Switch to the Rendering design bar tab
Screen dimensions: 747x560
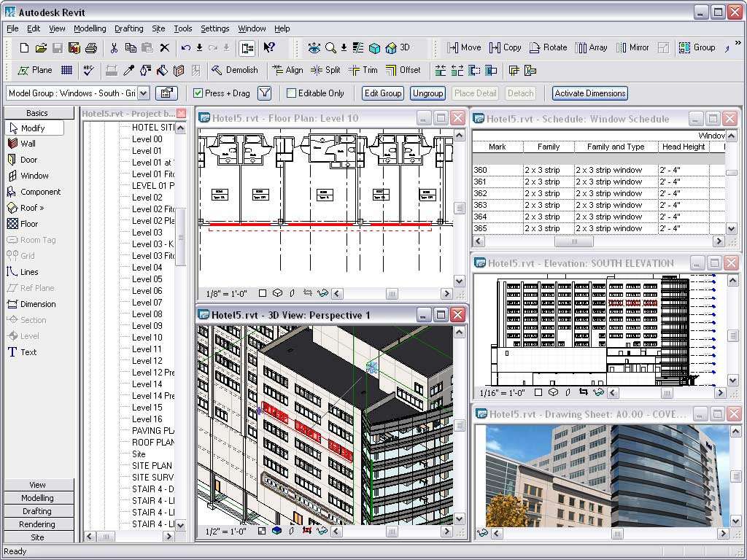(x=37, y=524)
